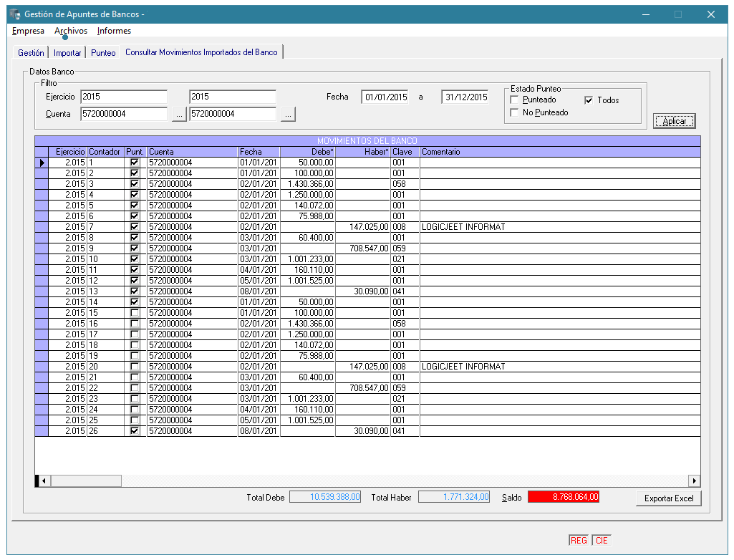This screenshot has height=560, width=734.
Task: Click the start date field 01/01/2015
Action: click(x=385, y=97)
